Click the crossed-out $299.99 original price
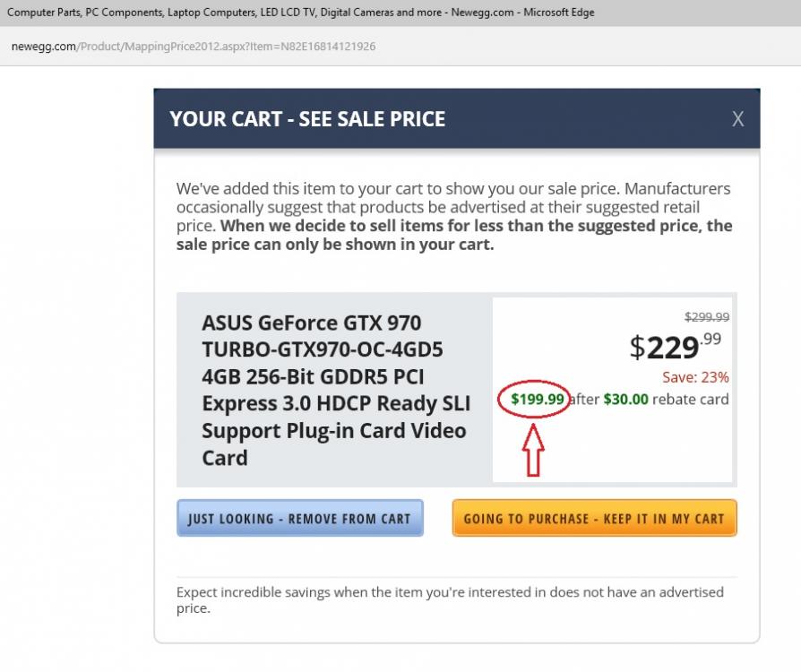This screenshot has height=672, width=801. coord(707,317)
